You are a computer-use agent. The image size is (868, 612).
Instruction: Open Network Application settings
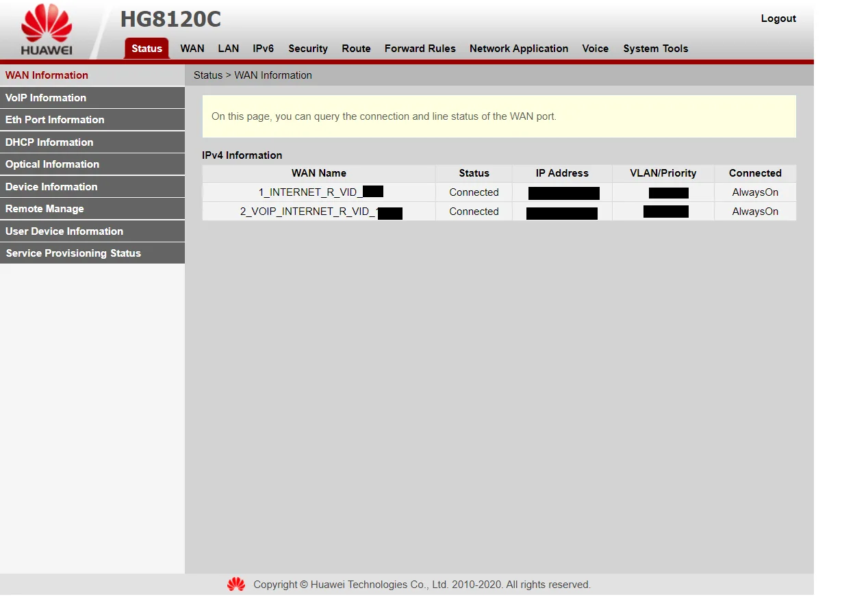tap(518, 49)
